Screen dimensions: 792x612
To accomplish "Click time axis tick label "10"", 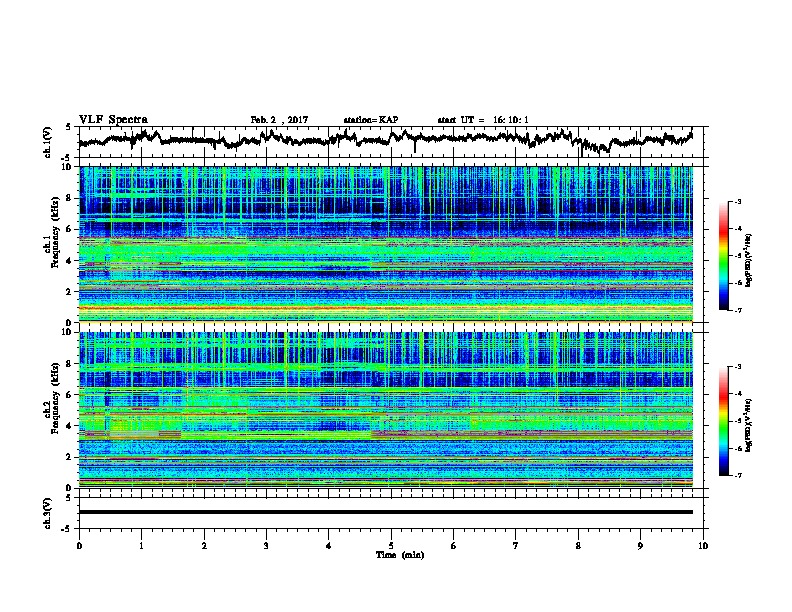I will click(x=703, y=546).
